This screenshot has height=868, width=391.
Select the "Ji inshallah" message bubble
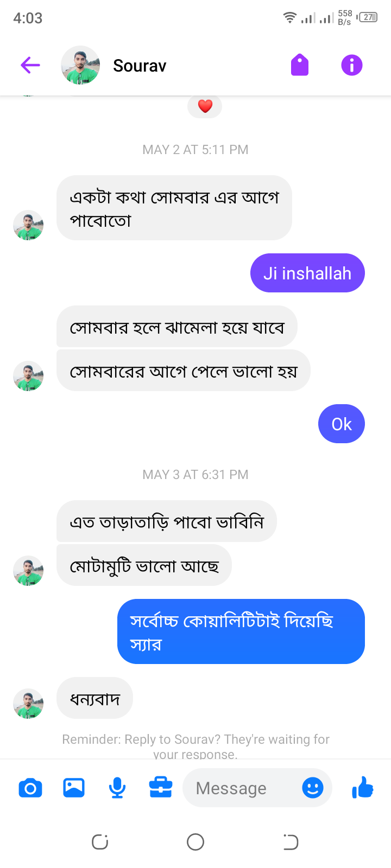pyautogui.click(x=307, y=273)
